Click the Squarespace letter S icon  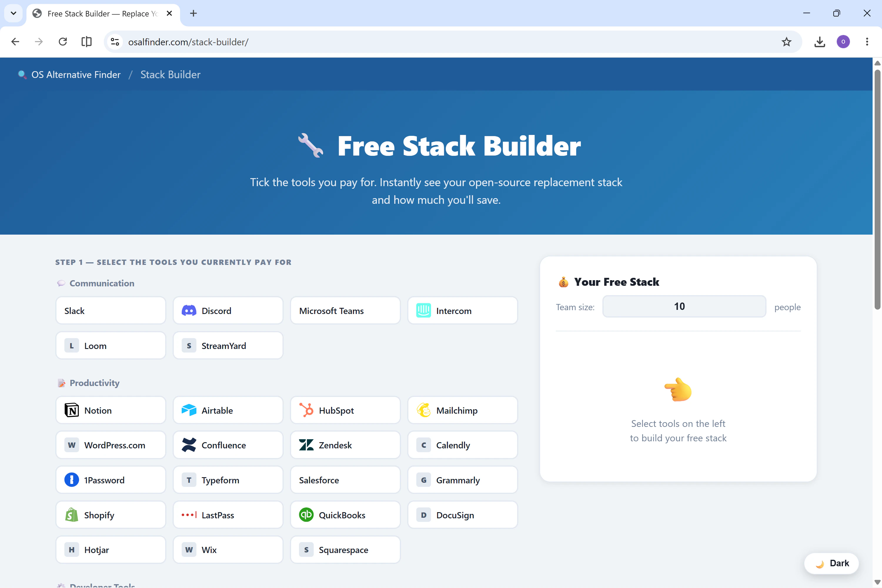(306, 550)
